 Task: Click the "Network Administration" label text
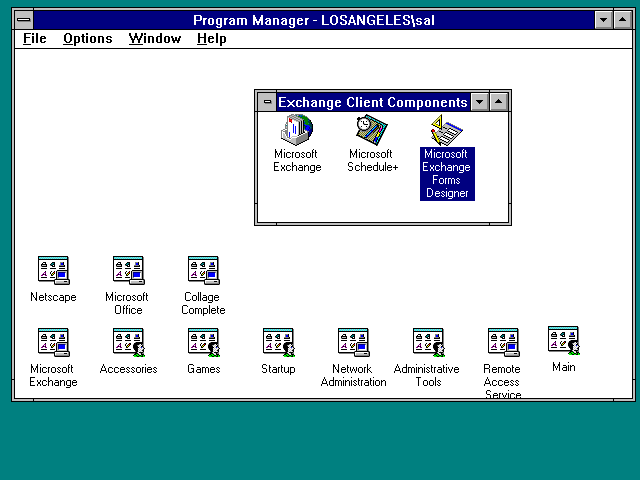click(x=353, y=375)
